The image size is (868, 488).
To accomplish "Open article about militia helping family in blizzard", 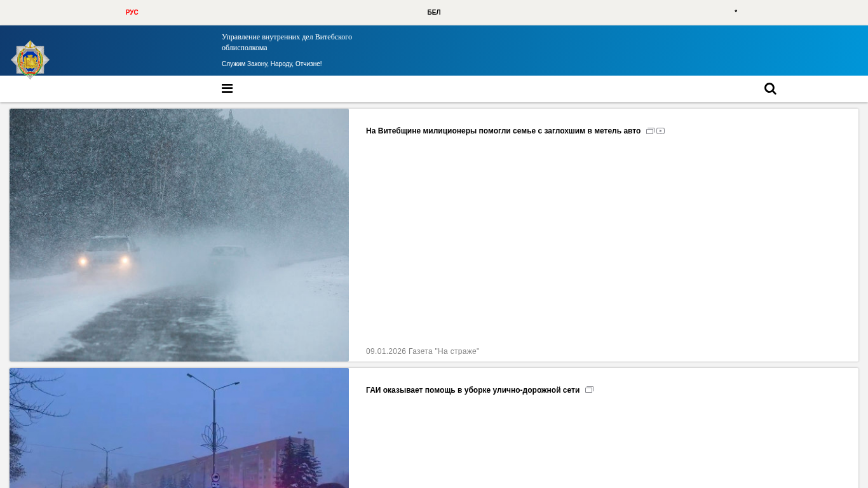I will click(503, 131).
